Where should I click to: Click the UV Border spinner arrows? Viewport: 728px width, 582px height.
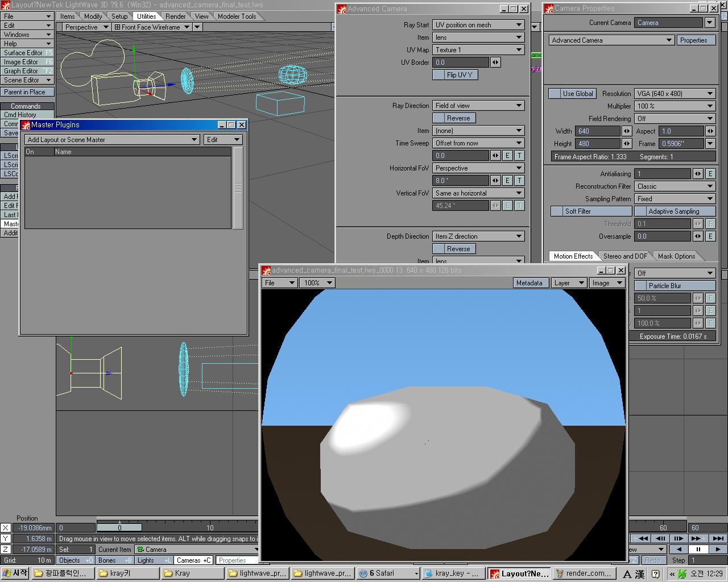495,63
